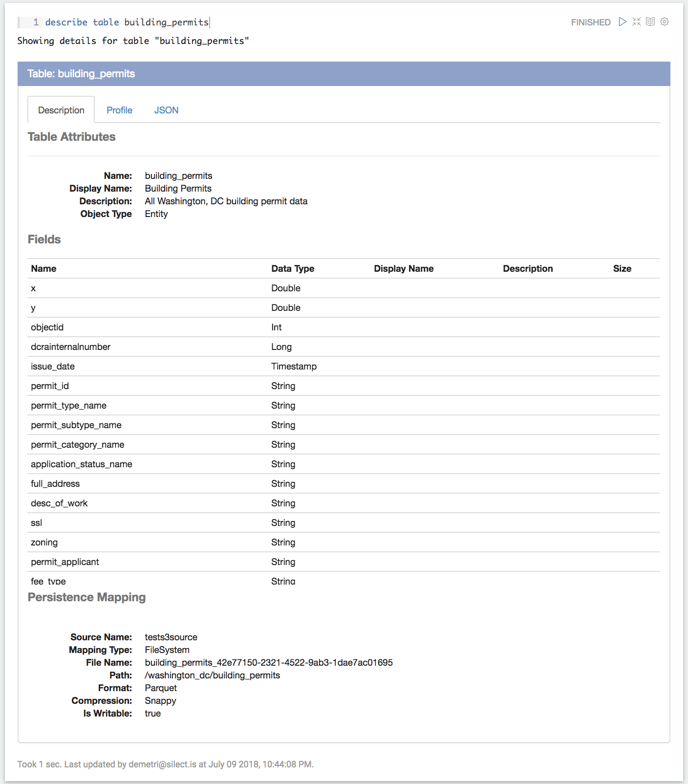This screenshot has height=784, width=688.
Task: Toggle output display with the book icon
Action: pyautogui.click(x=650, y=22)
